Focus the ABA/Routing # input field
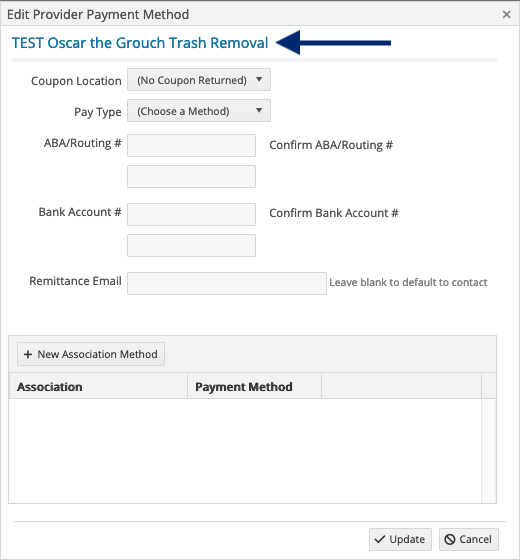Screen dimensions: 520x560 coord(191,145)
